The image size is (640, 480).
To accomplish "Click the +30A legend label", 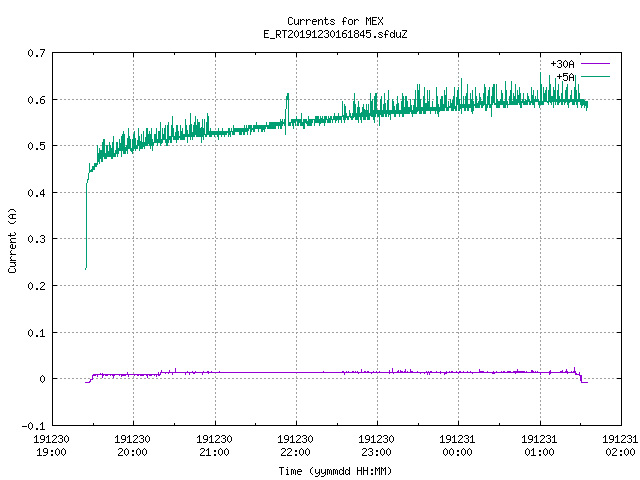I will tap(562, 64).
